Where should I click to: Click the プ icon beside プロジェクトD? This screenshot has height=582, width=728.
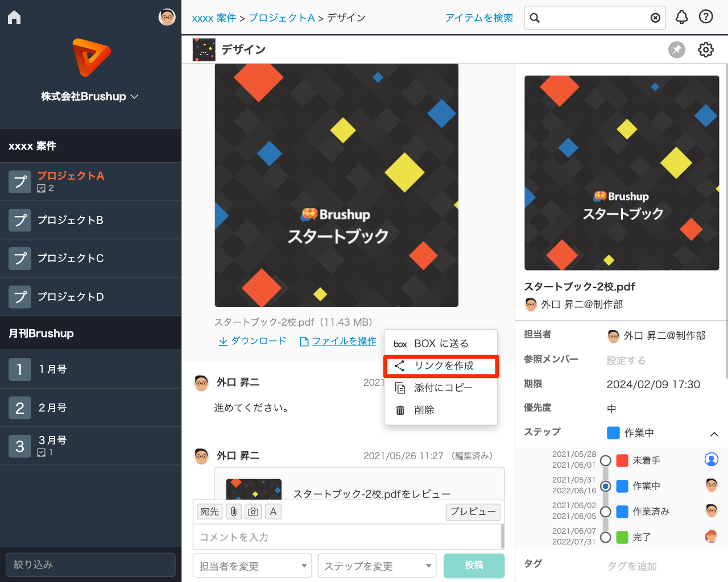tap(20, 297)
